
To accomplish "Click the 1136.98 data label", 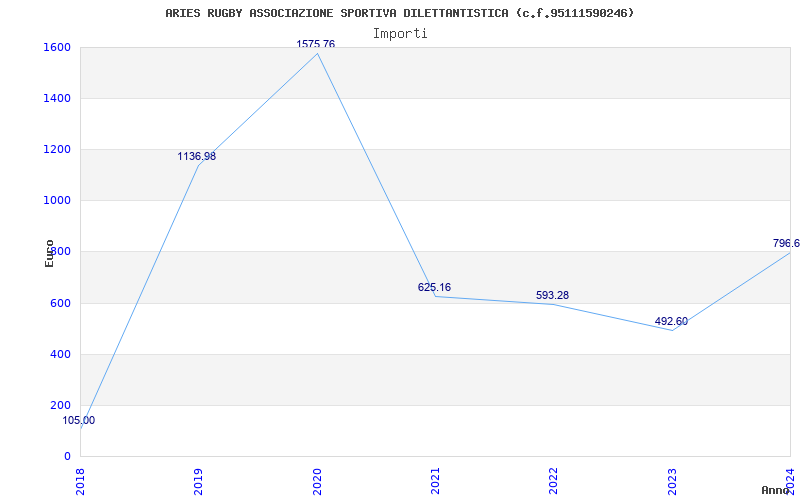I will point(196,157).
